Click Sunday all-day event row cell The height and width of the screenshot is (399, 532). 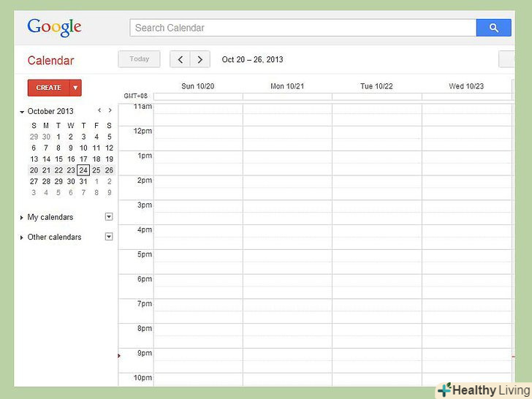[x=198, y=96]
